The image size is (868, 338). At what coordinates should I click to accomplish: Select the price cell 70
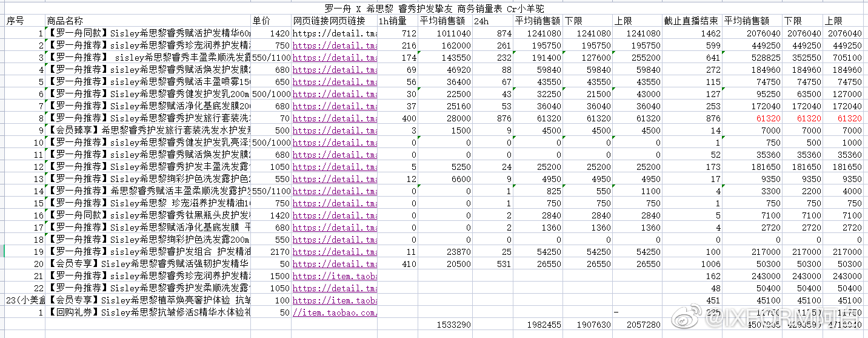[x=272, y=118]
